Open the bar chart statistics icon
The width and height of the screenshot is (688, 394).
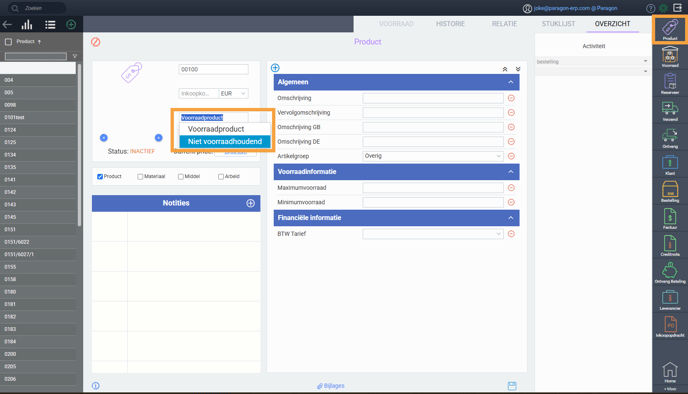pos(27,25)
